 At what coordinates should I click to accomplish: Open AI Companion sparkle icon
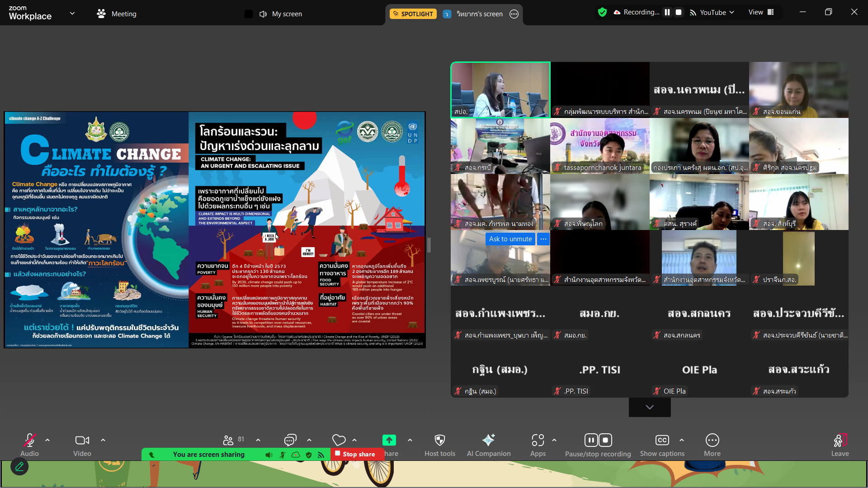point(488,441)
